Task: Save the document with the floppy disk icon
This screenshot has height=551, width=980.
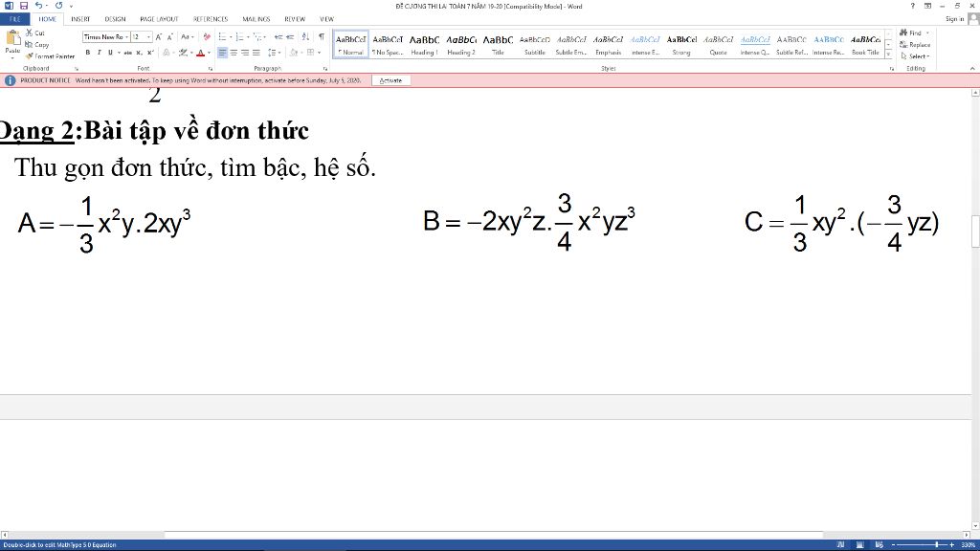Action: [24, 6]
